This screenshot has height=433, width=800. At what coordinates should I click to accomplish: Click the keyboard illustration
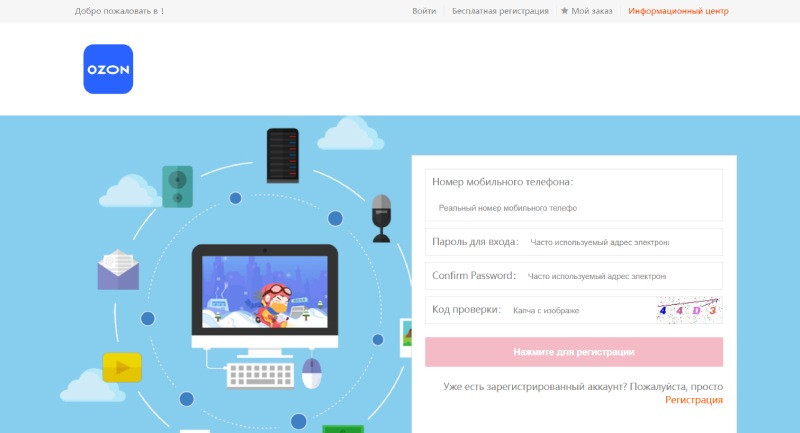point(261,376)
